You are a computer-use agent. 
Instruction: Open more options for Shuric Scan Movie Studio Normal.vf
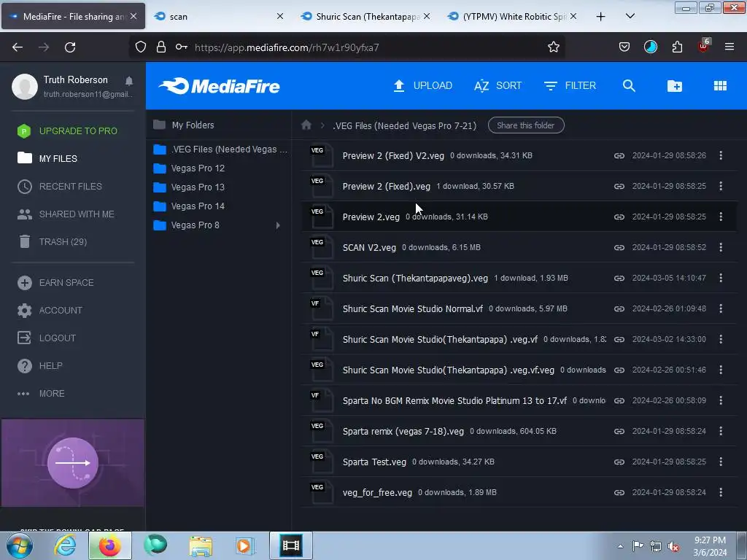[x=721, y=308]
